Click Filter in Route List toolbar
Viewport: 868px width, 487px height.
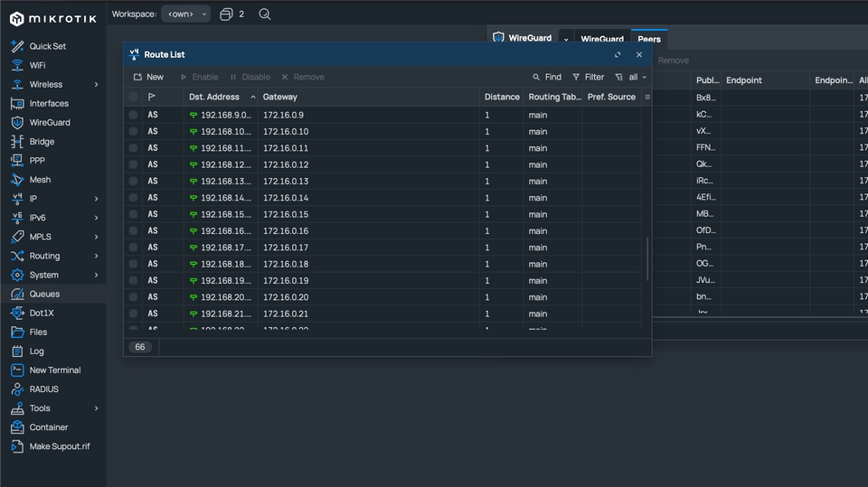pyautogui.click(x=589, y=77)
